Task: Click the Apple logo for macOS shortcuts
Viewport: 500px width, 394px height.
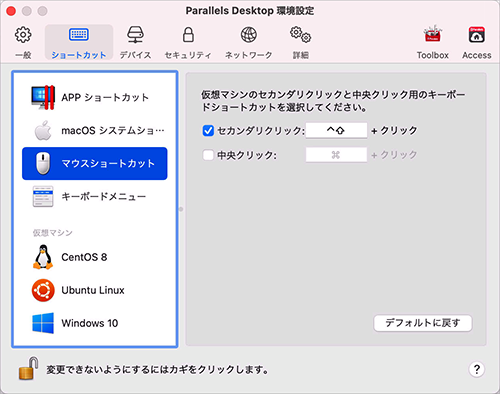Action: point(43,130)
